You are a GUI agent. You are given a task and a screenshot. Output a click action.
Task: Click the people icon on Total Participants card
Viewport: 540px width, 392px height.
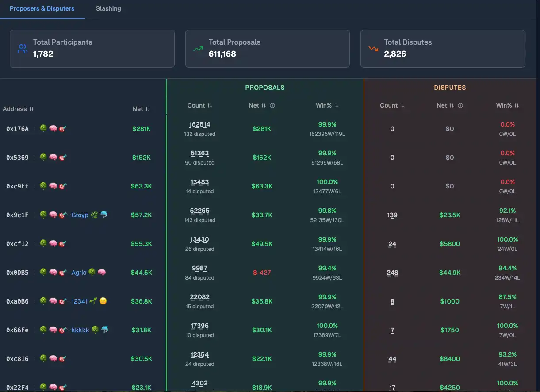[22, 49]
